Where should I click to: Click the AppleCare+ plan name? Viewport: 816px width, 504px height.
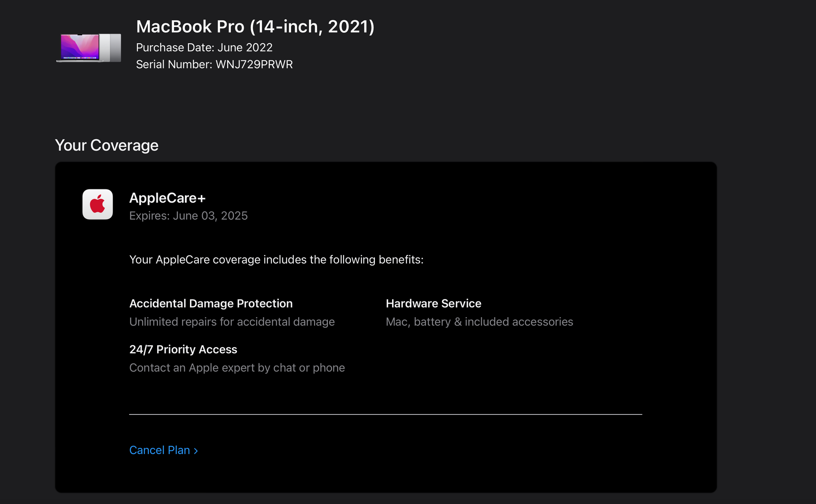coord(167,198)
